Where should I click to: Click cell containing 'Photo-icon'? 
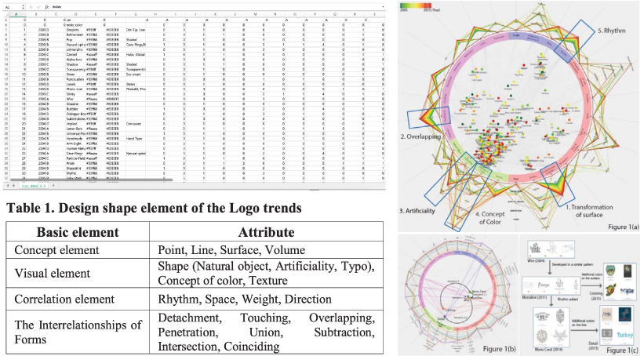pyautogui.click(x=75, y=89)
